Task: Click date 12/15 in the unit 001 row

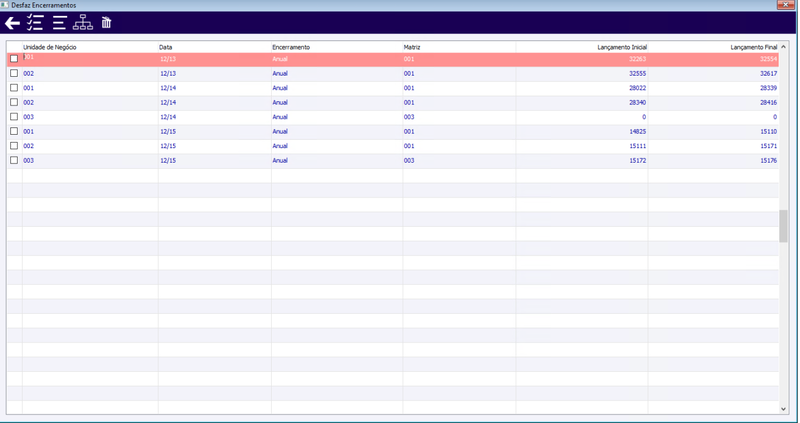Action: coord(168,131)
